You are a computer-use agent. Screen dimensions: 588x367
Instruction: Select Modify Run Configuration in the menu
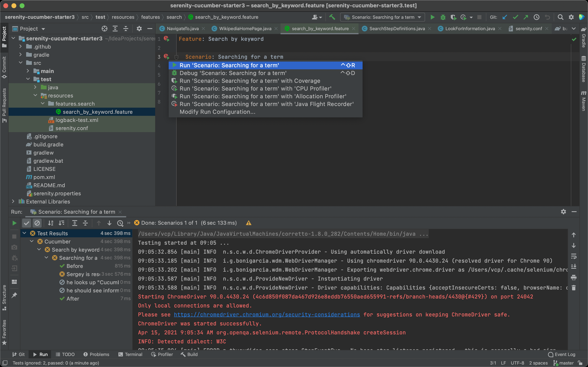[217, 112]
